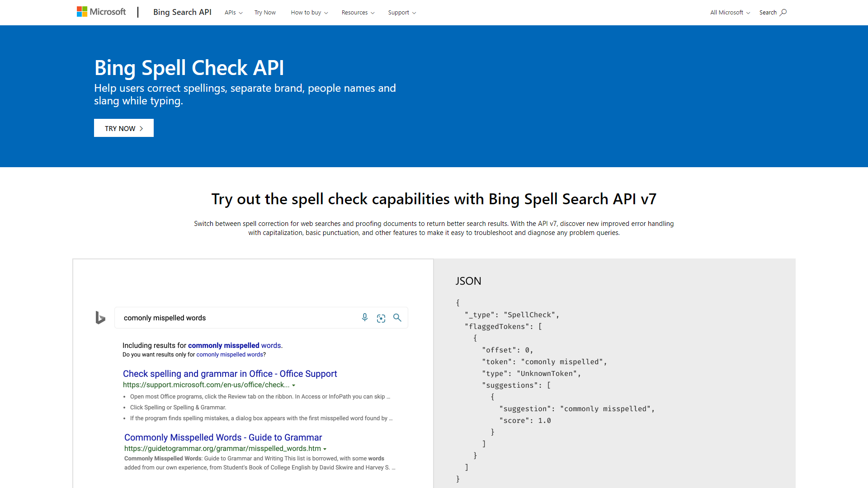Click the Bing logo in demo area

[x=100, y=318]
